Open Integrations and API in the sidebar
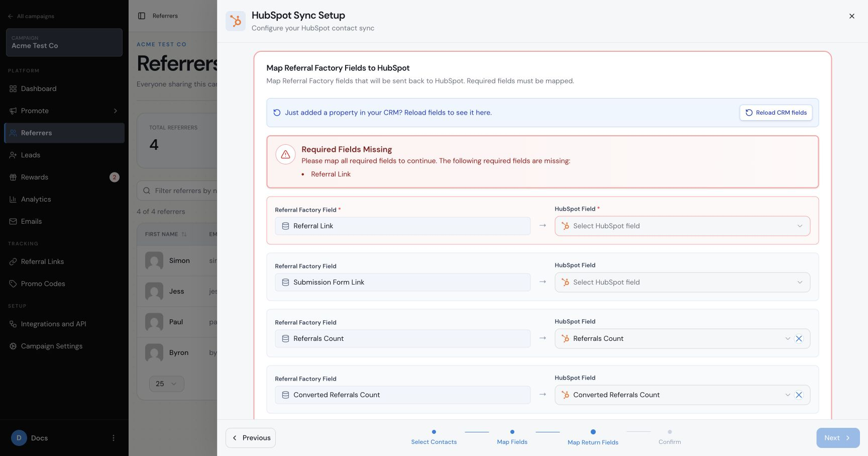The height and width of the screenshot is (456, 868). coord(64,324)
